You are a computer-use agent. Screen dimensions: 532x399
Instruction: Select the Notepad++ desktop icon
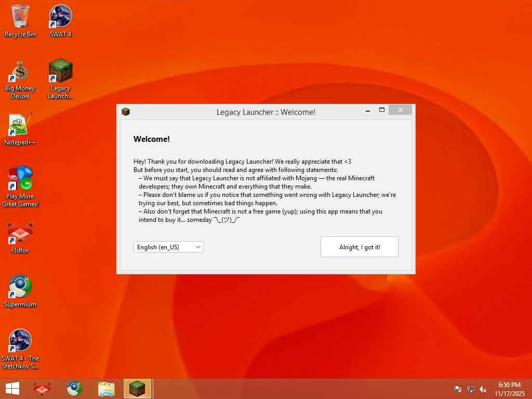tap(20, 129)
